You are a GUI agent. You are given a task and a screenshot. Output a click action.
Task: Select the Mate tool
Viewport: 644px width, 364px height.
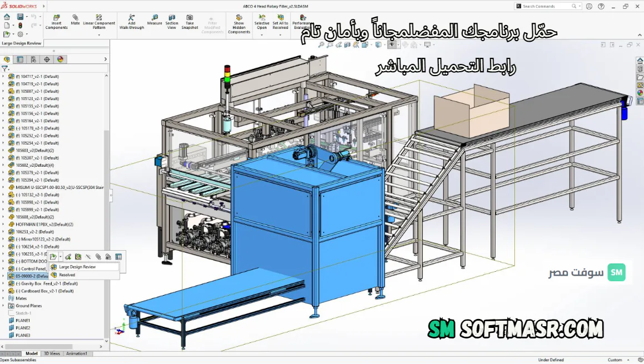point(75,19)
